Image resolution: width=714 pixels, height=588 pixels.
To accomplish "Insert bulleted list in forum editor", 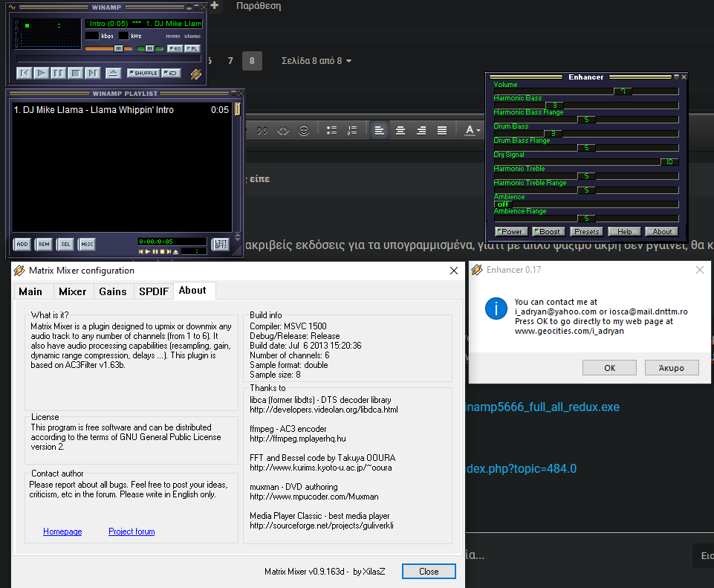I will [331, 131].
